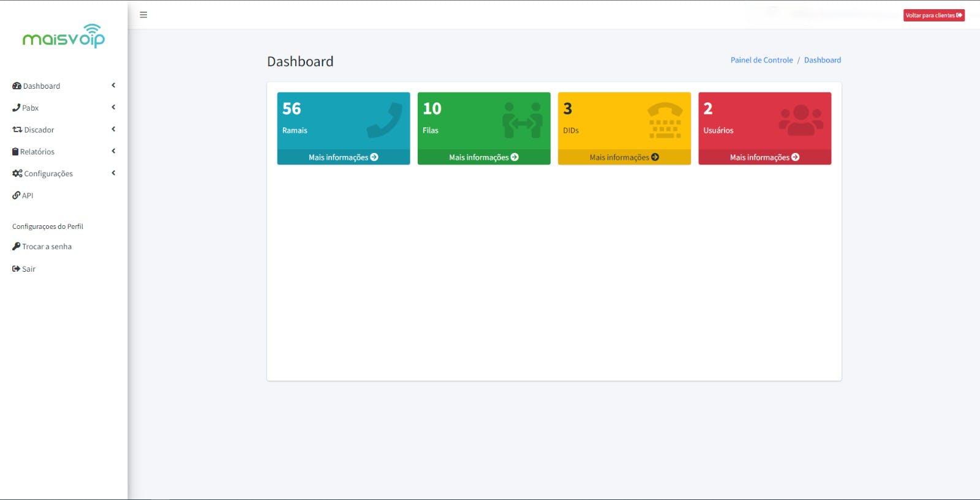
Task: Click the 10 Filas count
Action: coord(432,109)
